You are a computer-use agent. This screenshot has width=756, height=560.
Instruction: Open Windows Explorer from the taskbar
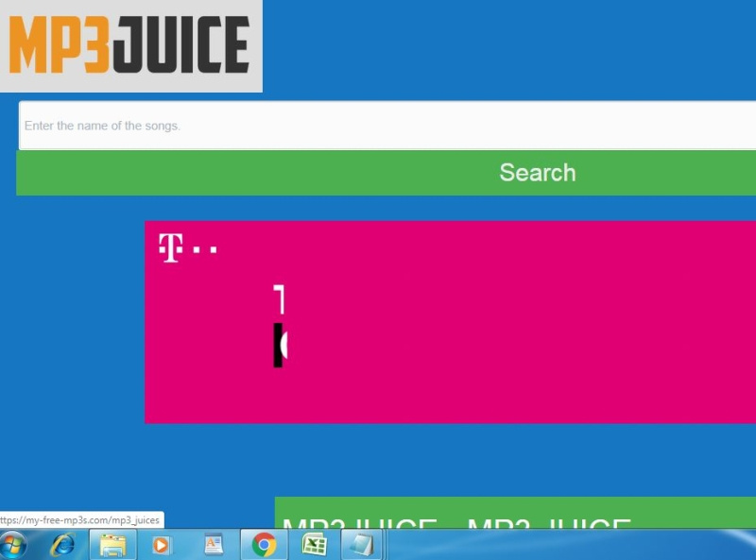point(112,545)
